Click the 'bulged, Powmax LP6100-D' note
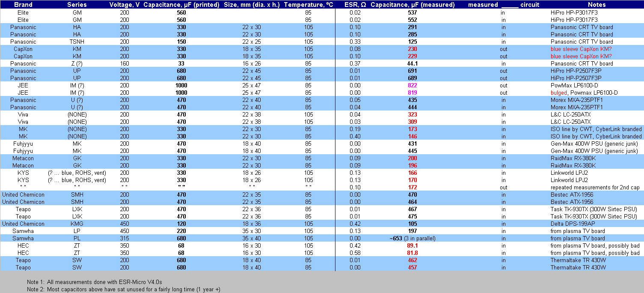Screen dimensions: 644x293 (584, 93)
